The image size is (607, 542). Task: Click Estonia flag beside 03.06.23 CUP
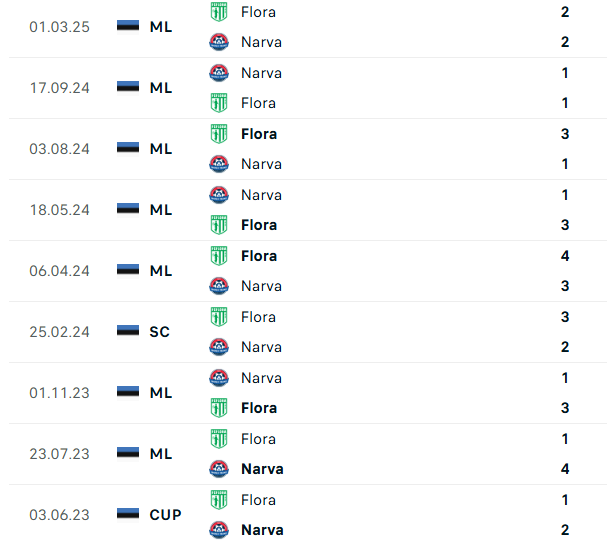click(x=128, y=515)
